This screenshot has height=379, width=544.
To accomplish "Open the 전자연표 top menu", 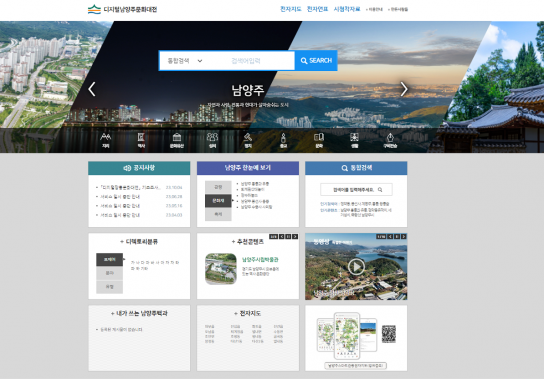I will coord(317,9).
